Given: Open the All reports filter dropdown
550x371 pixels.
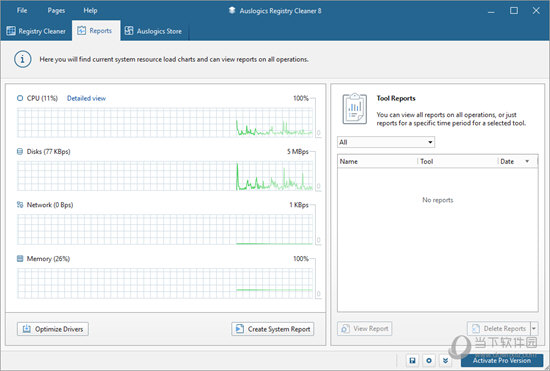Looking at the screenshot, I should pos(386,142).
